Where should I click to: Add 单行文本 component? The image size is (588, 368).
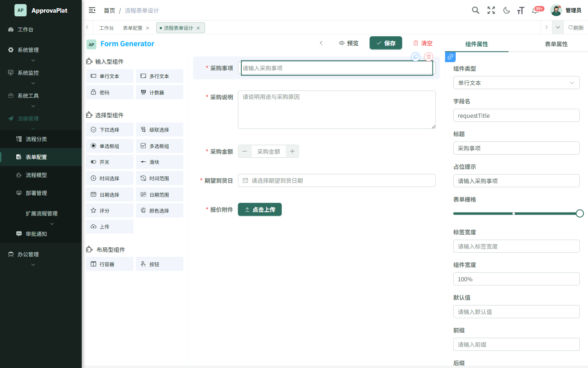(x=110, y=76)
